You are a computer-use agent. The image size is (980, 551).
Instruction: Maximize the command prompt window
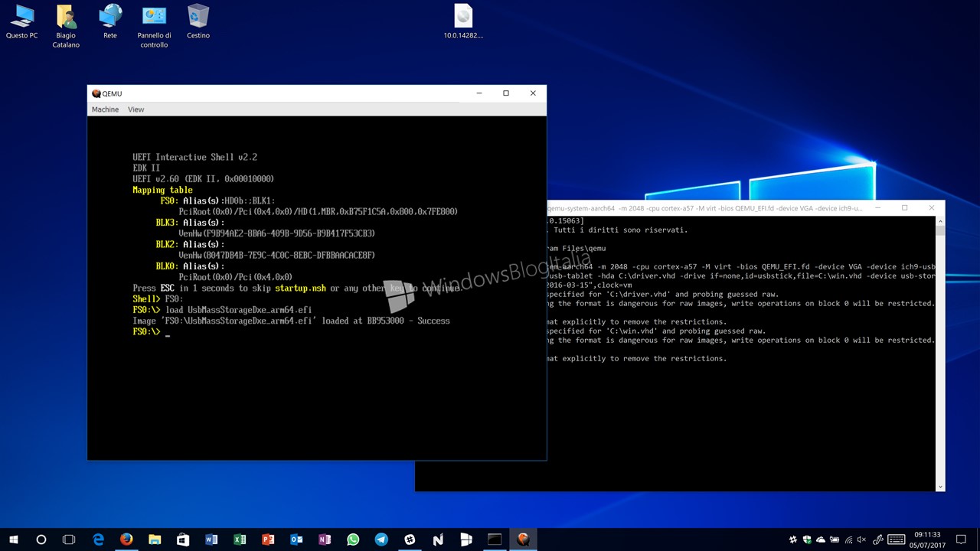coord(904,208)
